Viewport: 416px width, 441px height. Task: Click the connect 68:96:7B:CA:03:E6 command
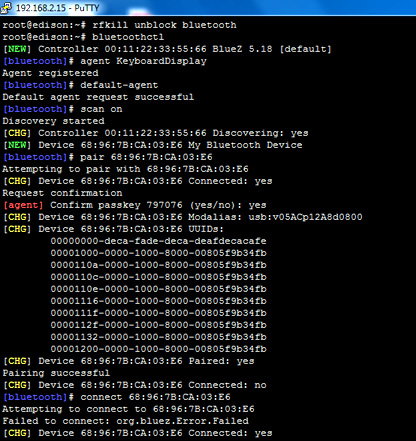(x=155, y=397)
